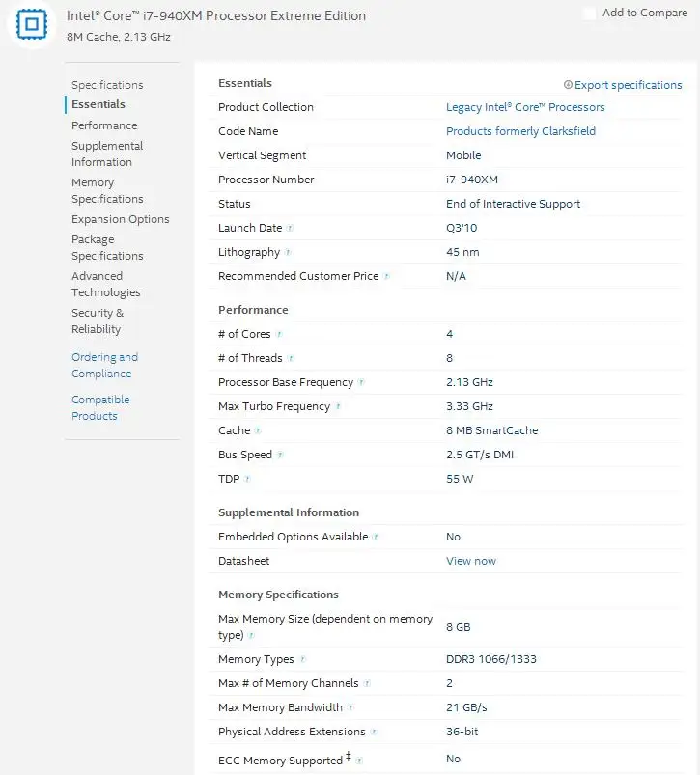Jump to Memory Specifications sidebar item
Viewport: 700px width, 775px height.
[x=107, y=191]
